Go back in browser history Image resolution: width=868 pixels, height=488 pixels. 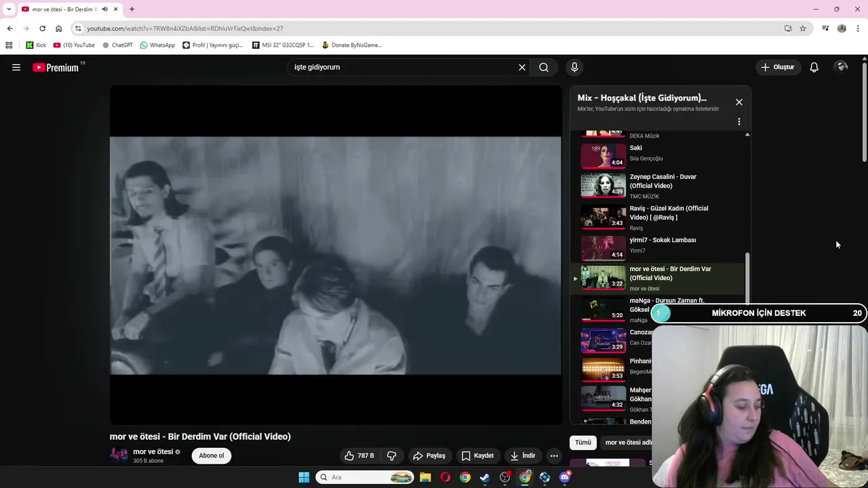tap(9, 28)
